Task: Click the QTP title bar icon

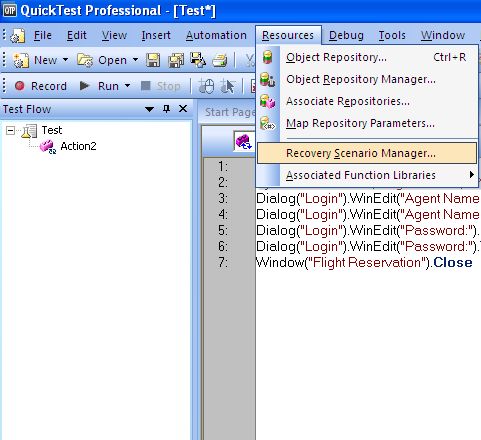Action: click(10, 10)
